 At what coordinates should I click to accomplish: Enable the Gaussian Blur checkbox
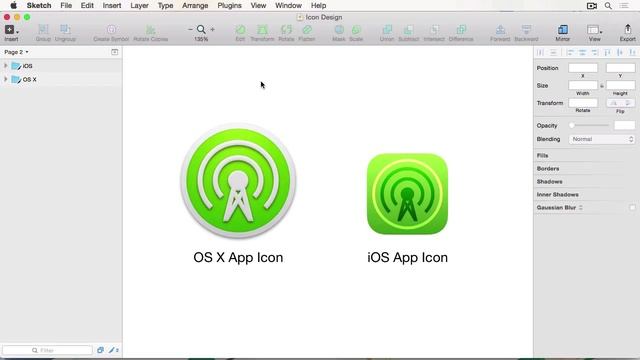click(x=632, y=207)
